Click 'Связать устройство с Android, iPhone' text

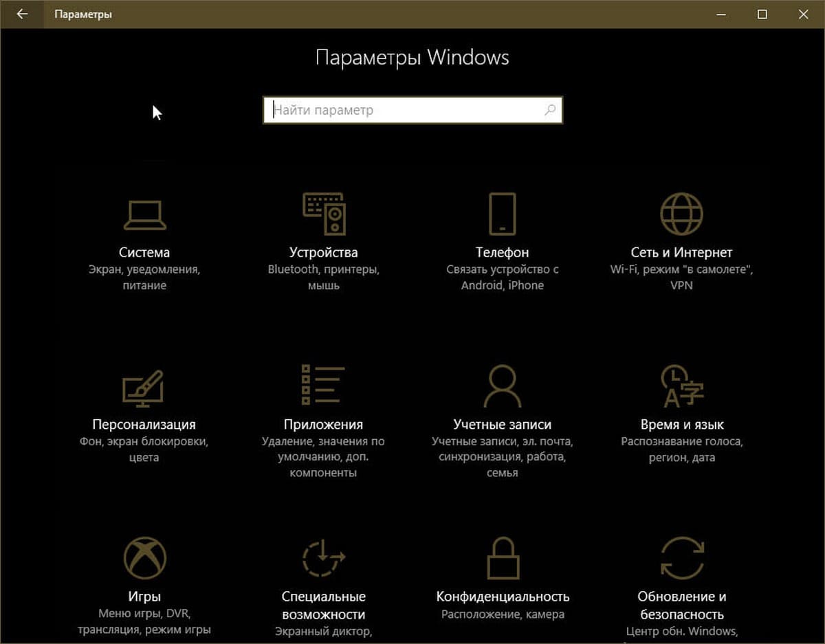[502, 277]
